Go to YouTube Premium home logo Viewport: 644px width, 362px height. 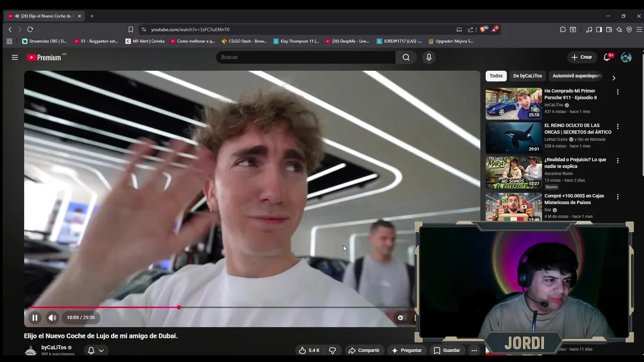(x=44, y=57)
